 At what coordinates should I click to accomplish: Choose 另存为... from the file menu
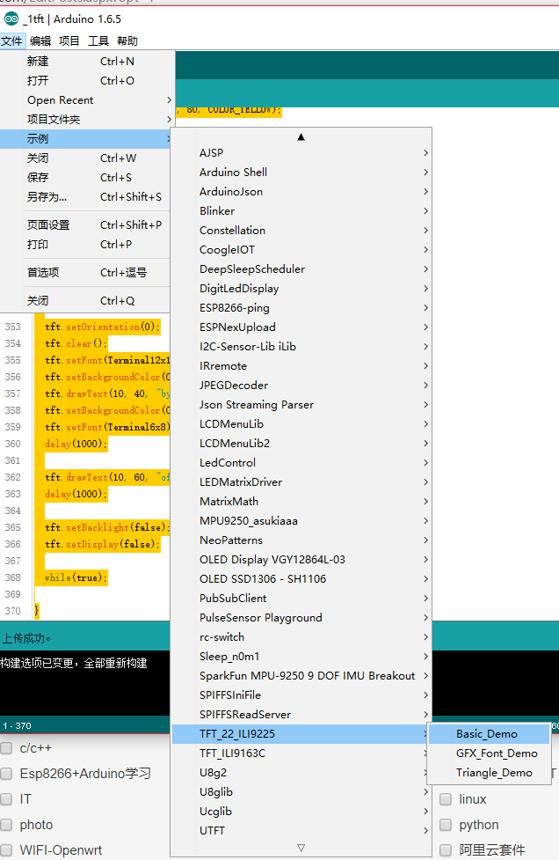(88, 196)
